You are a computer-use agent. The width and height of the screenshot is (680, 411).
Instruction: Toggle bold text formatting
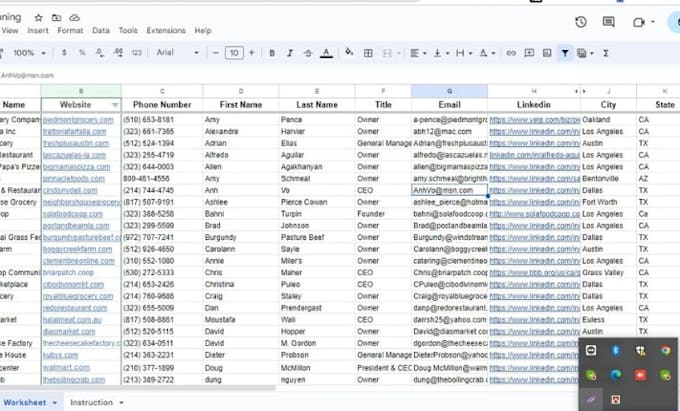(x=272, y=52)
